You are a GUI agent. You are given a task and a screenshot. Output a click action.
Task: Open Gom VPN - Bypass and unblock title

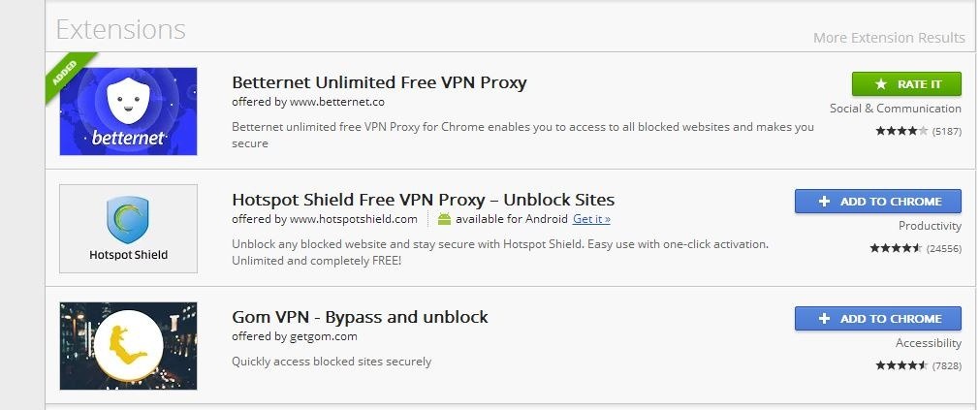360,317
